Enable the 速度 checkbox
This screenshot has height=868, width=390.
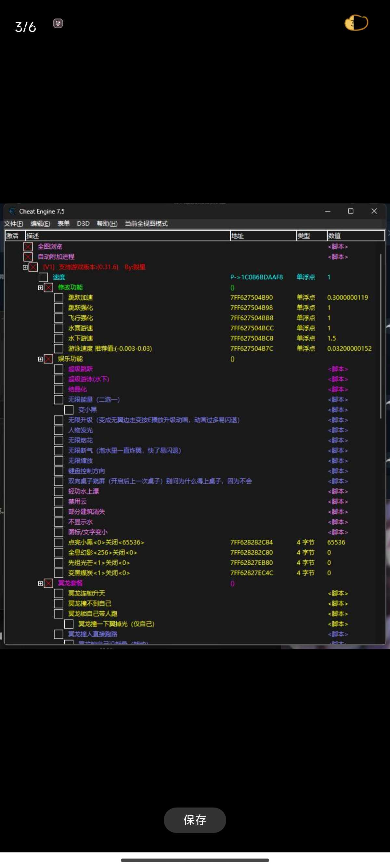43,277
